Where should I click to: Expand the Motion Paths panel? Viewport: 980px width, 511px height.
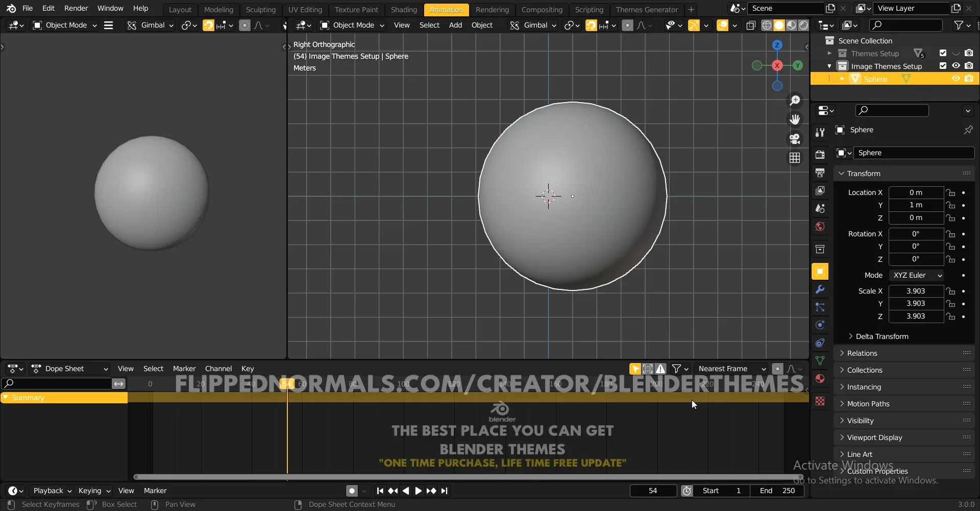(x=869, y=403)
